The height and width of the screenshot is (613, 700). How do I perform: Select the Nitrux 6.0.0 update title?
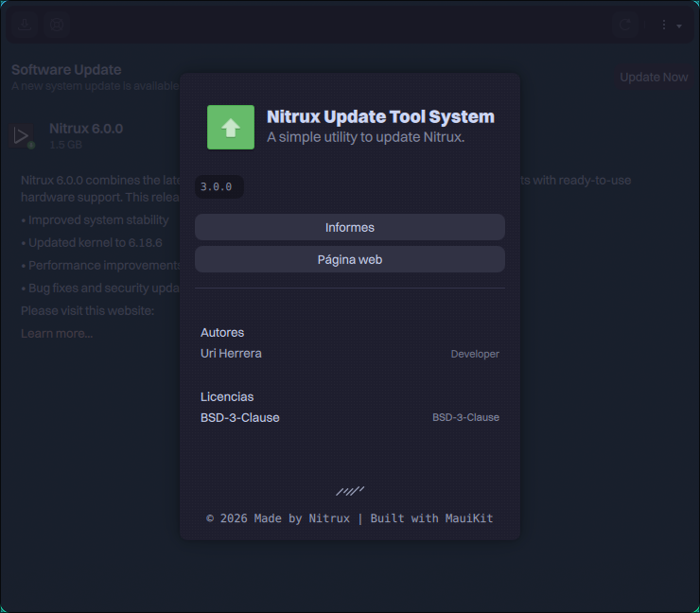86,129
